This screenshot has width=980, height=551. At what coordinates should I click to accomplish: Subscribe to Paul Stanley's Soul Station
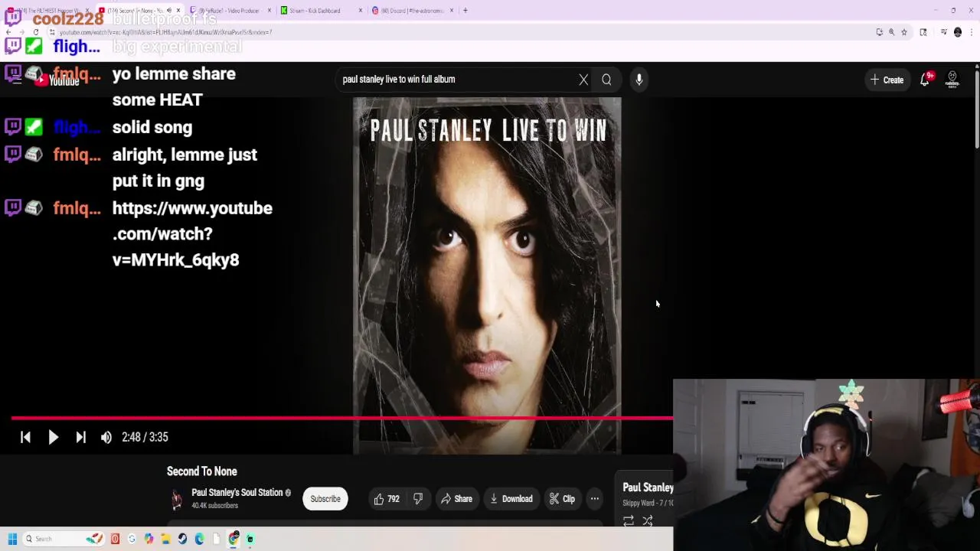click(325, 499)
